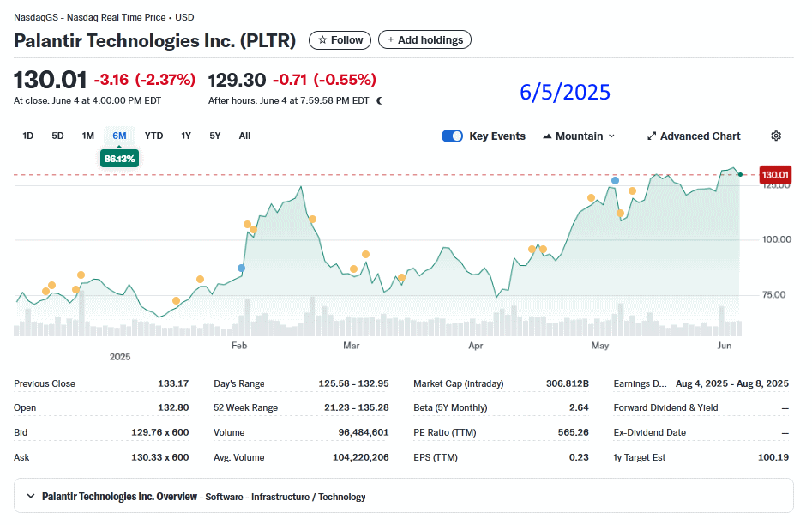Viewport: 812px width, 525px height.
Task: Open the Mountain chart type dropdown
Action: [579, 136]
